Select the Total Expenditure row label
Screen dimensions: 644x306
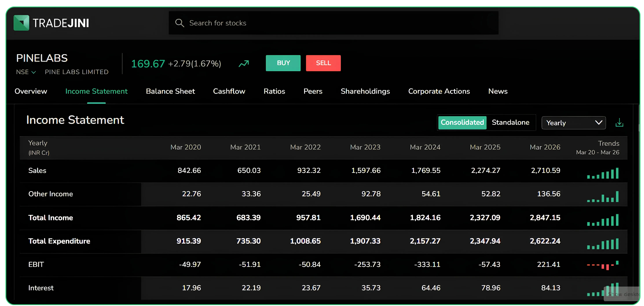coord(59,241)
